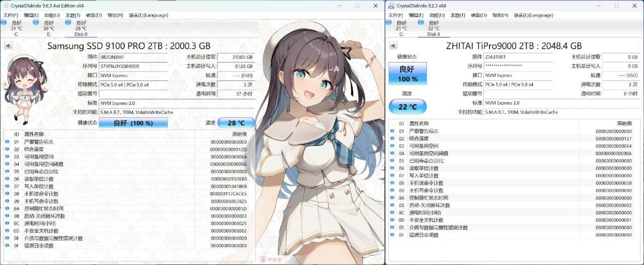Click status orb for attribute 05 in Samsung list
The width and height of the screenshot is (644, 265).
7,171
